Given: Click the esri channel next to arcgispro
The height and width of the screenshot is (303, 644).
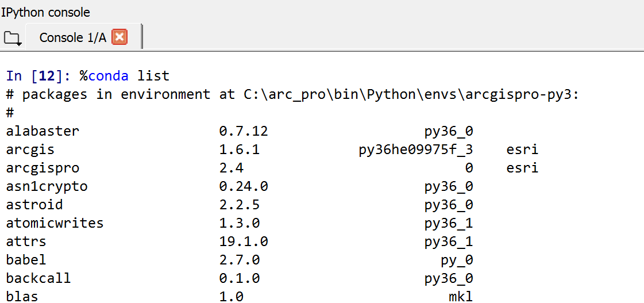Looking at the screenshot, I should pos(522,168).
